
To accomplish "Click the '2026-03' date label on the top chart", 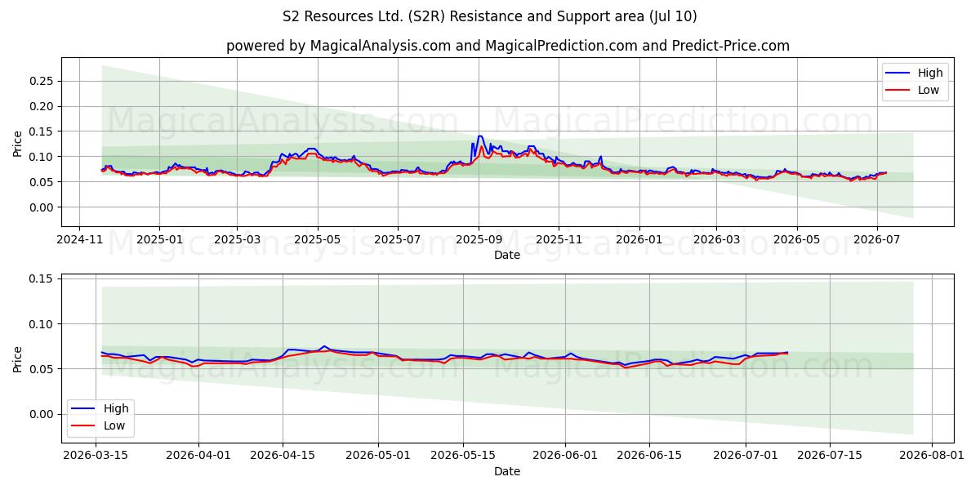I will point(716,240).
